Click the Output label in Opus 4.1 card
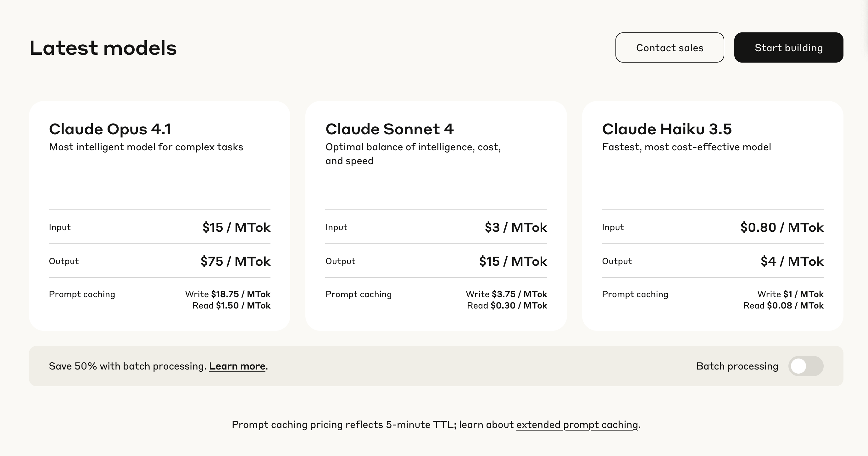This screenshot has height=456, width=868. (x=64, y=261)
